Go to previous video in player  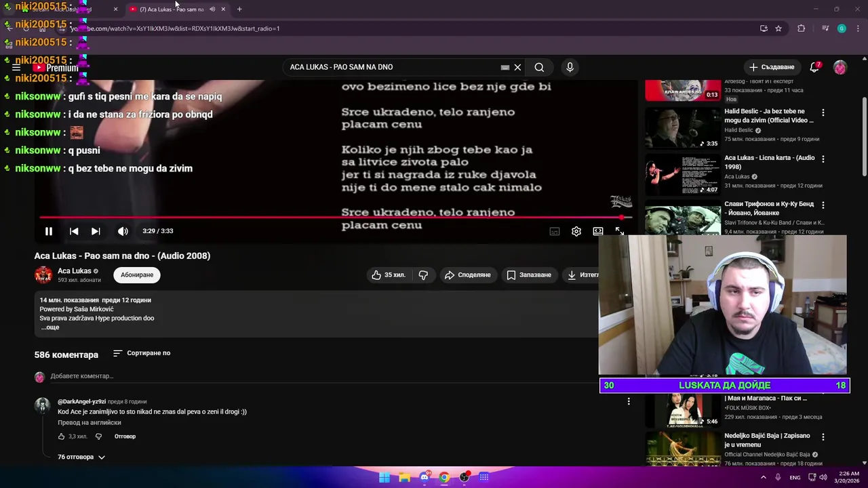coord(74,231)
